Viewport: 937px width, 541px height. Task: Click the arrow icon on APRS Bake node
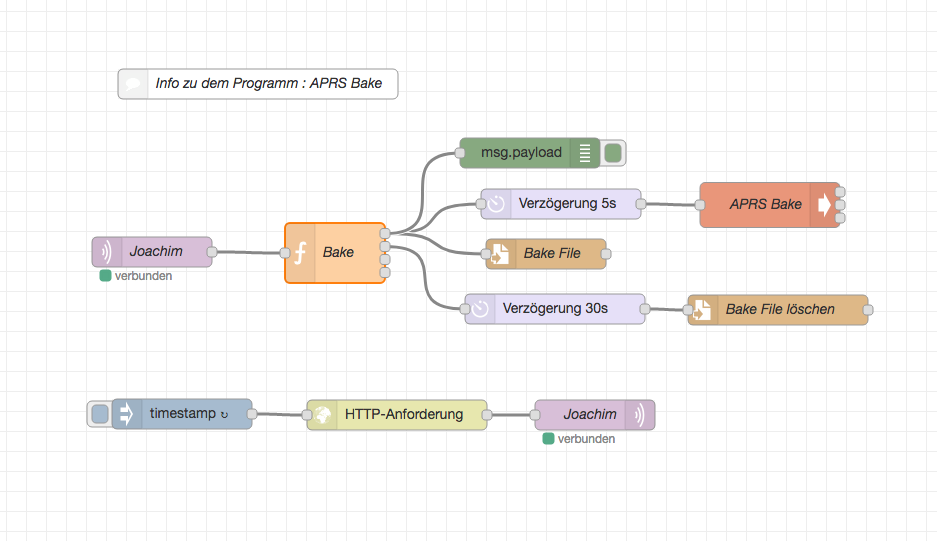(x=824, y=204)
